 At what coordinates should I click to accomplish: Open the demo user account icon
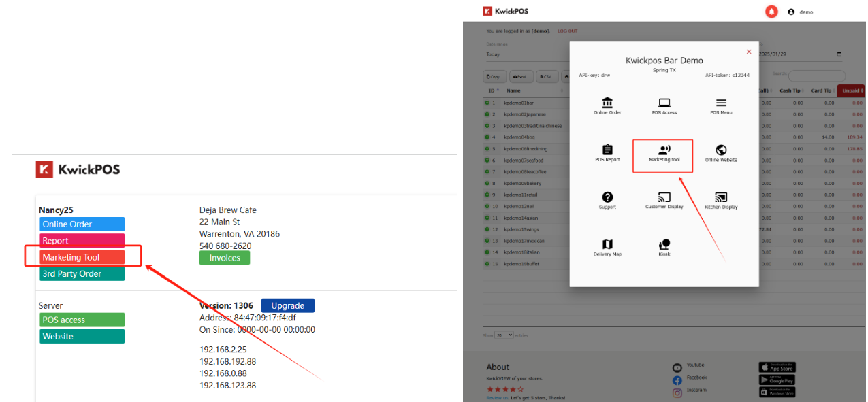[791, 12]
